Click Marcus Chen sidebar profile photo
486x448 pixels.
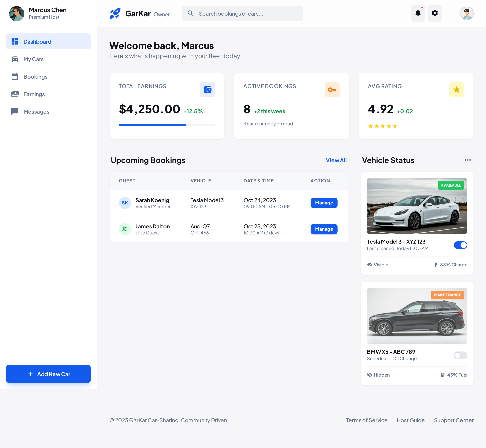(x=17, y=13)
